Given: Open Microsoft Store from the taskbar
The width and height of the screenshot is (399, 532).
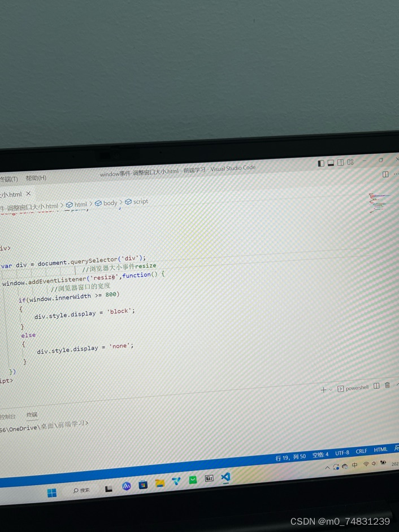Looking at the screenshot, I should 143,485.
